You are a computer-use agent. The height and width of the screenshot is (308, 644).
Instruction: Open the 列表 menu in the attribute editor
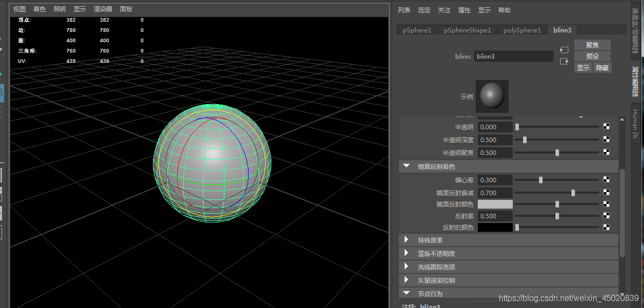404,10
